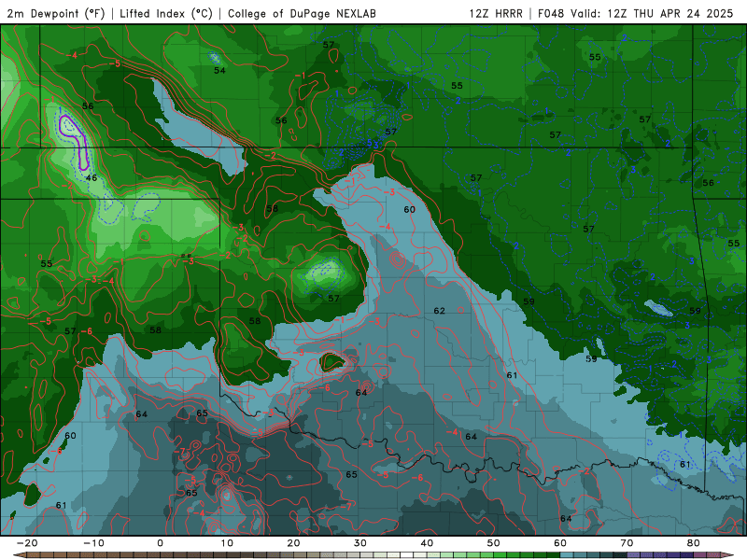Click the '40' color scale label
This screenshot has height=560, width=747.
point(427,543)
